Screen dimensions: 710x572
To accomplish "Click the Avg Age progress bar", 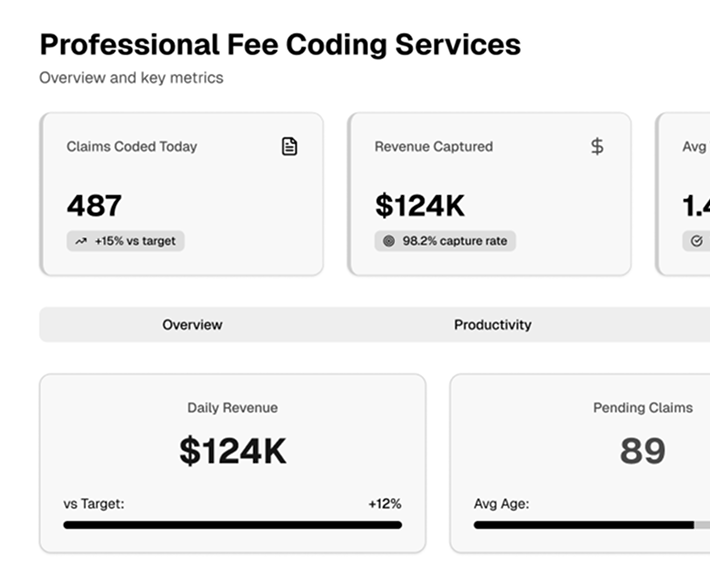I will [590, 524].
